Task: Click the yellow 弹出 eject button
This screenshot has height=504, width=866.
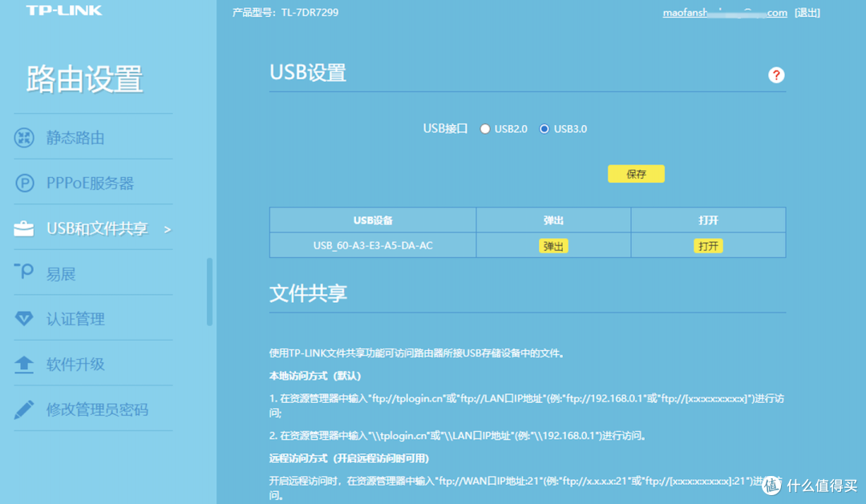Action: pos(552,246)
